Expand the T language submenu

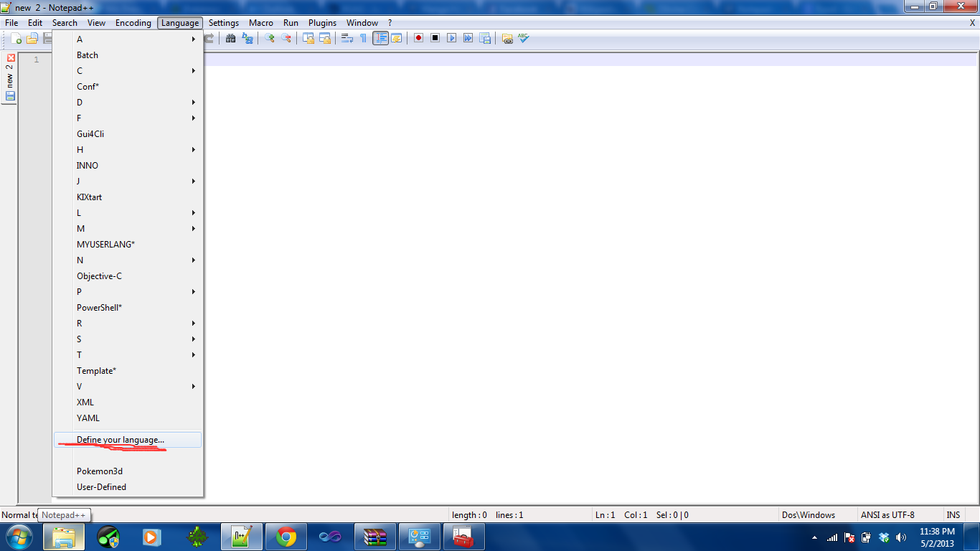[x=128, y=355]
